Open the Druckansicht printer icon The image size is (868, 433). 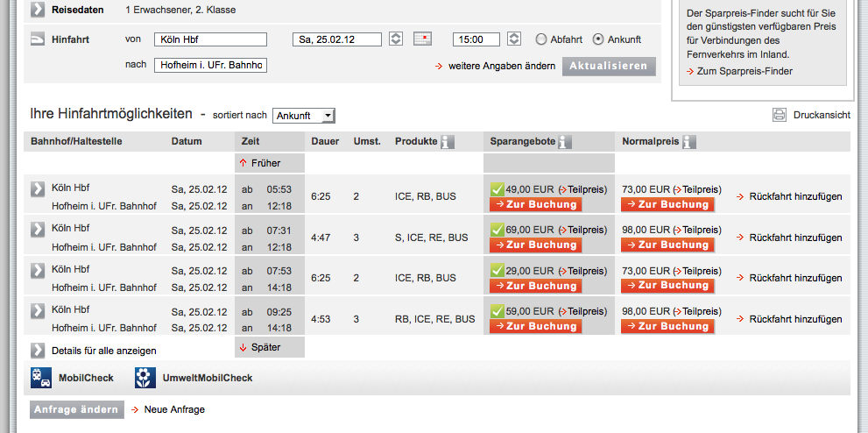click(x=780, y=115)
